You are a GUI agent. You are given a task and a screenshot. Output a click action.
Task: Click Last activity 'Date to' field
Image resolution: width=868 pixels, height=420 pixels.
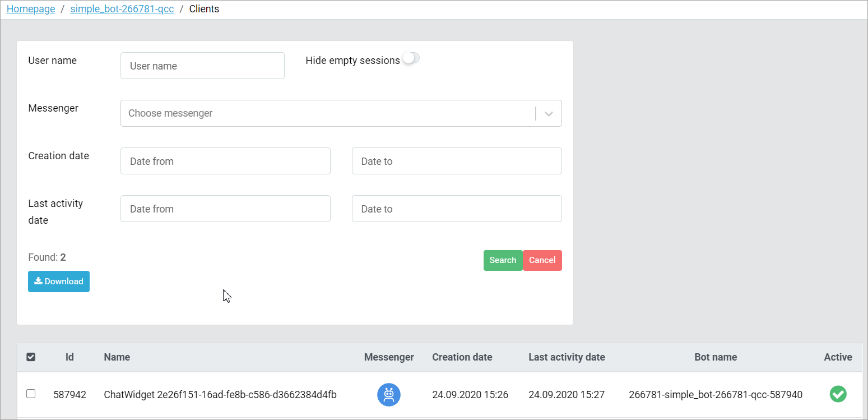(x=456, y=209)
